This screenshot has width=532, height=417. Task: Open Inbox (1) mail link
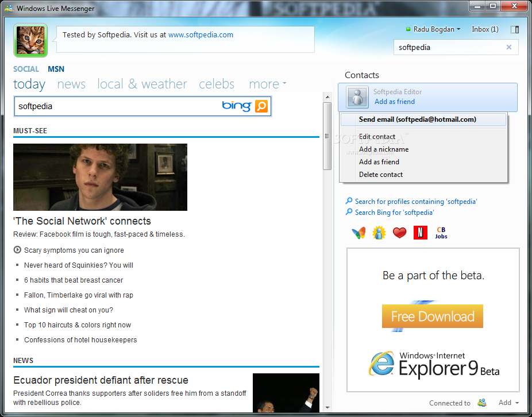coord(485,29)
